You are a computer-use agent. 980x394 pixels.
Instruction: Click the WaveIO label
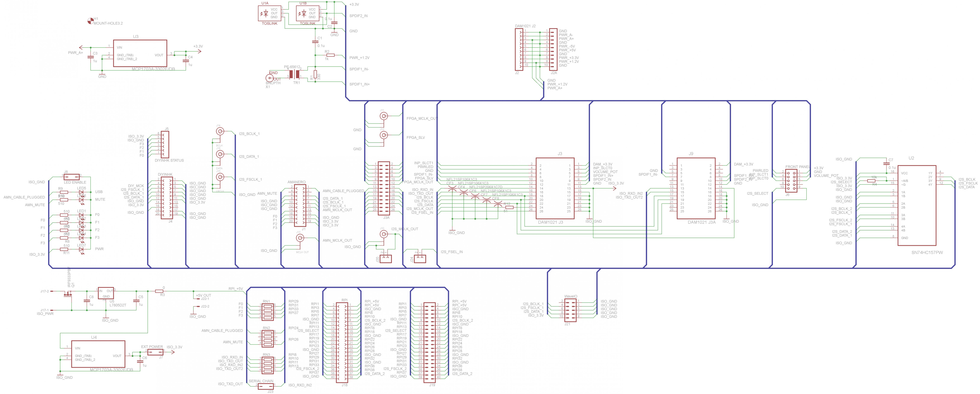point(571,297)
